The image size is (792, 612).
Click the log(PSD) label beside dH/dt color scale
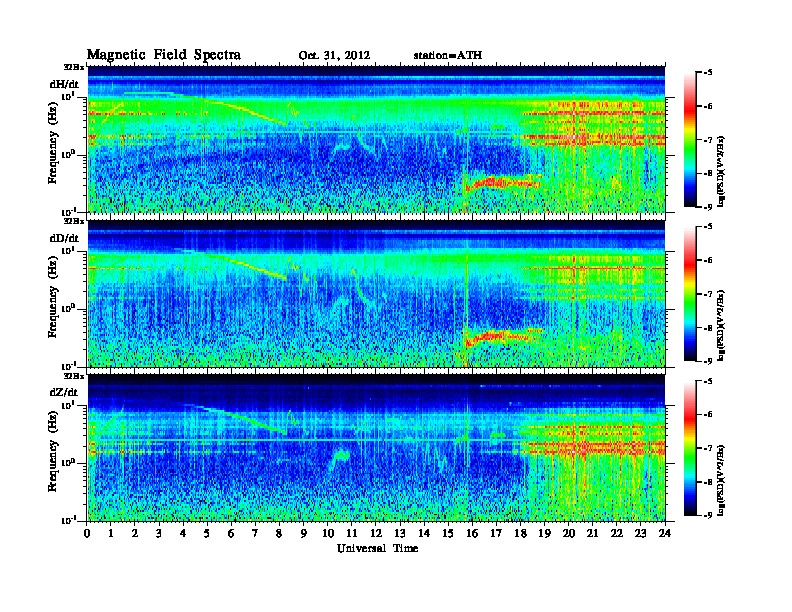[721, 171]
